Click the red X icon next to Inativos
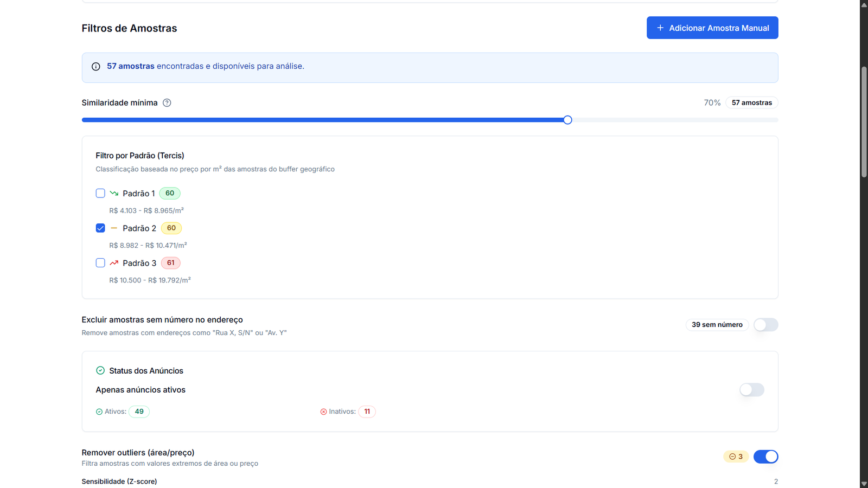The width and height of the screenshot is (868, 488). tap(324, 412)
